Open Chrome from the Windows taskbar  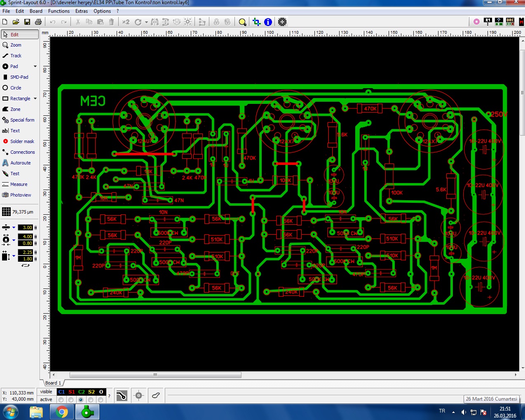point(62,412)
